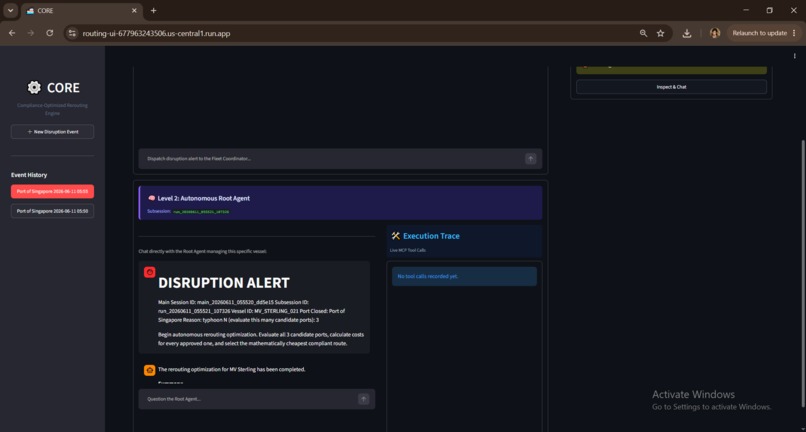Go forward in browser history

[31, 33]
